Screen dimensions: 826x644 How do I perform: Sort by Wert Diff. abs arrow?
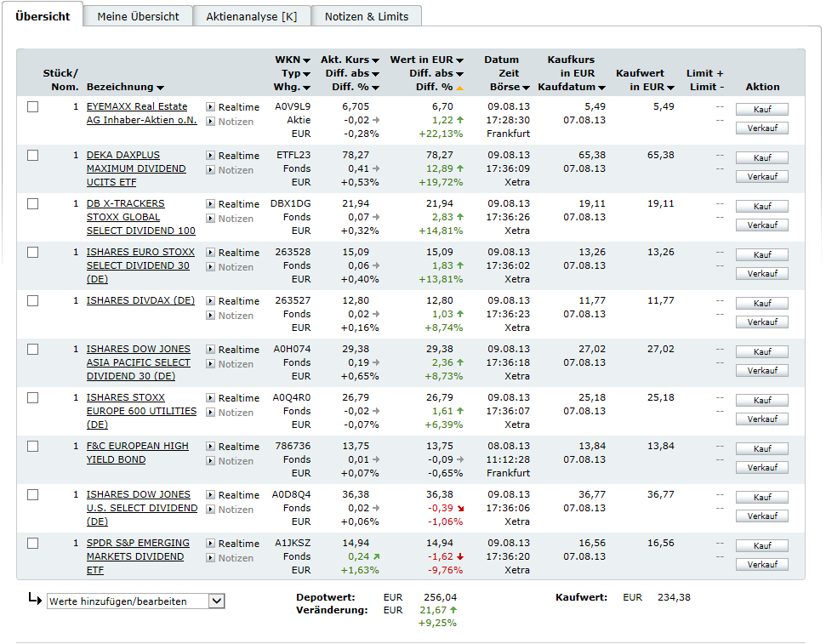pyautogui.click(x=460, y=74)
